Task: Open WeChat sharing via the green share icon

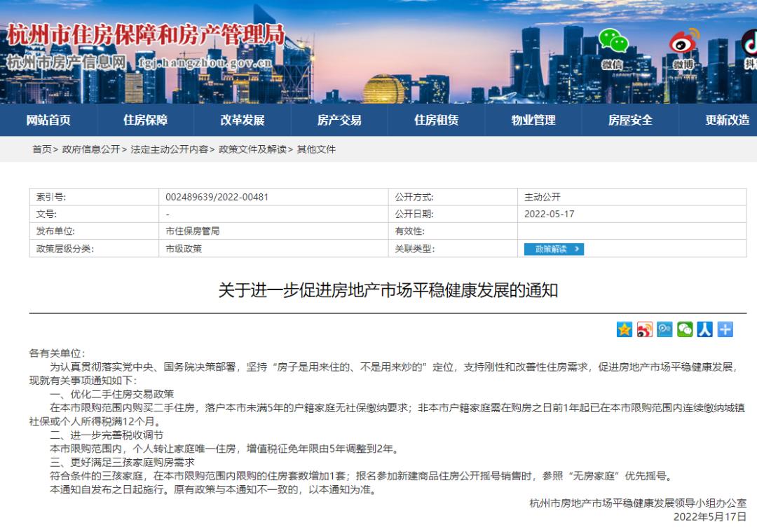Action: coord(684,329)
